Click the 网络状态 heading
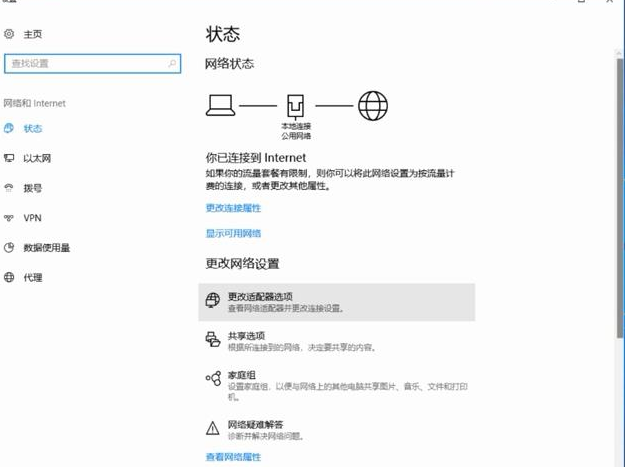This screenshot has width=625, height=467. click(x=229, y=63)
